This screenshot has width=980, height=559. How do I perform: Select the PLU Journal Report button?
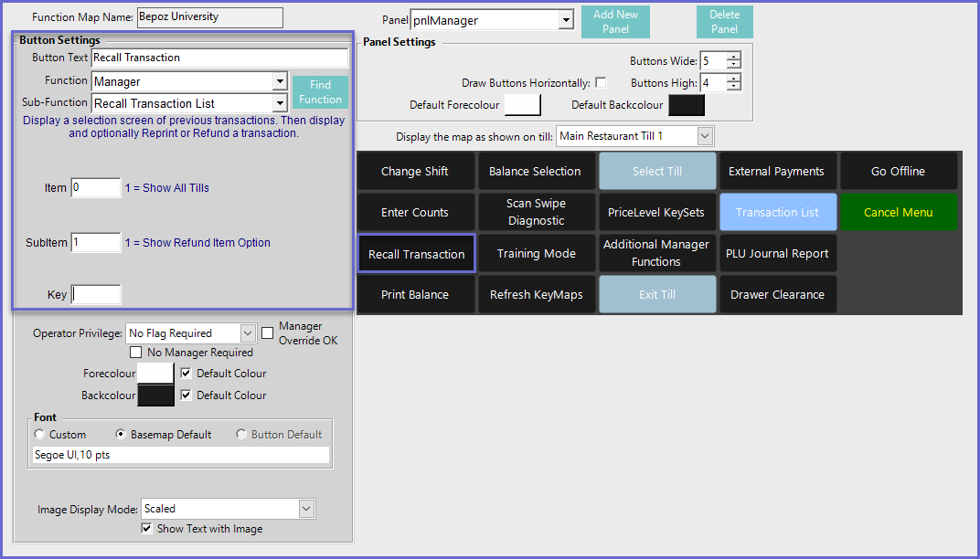(x=777, y=254)
